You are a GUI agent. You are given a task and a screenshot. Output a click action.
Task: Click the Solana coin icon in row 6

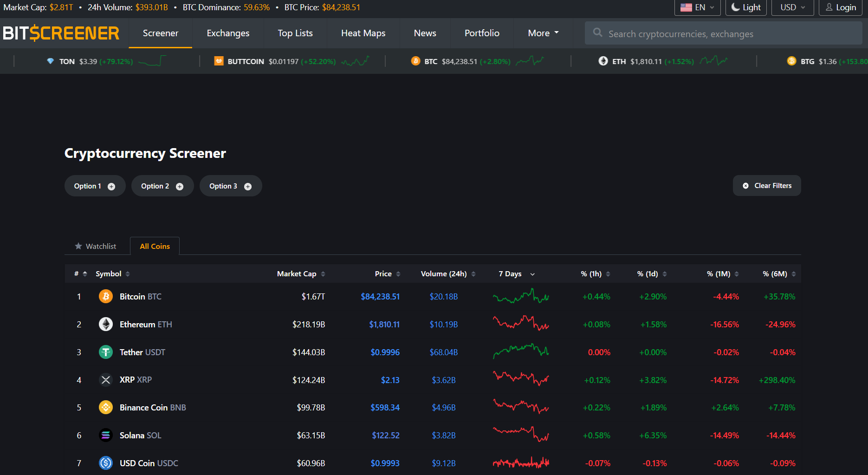[x=106, y=435]
